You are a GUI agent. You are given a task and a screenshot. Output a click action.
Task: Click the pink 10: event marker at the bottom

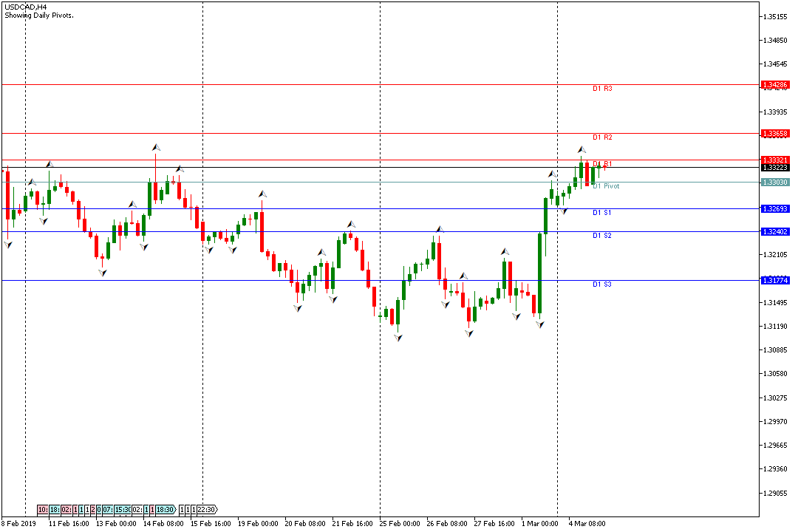pos(43,510)
